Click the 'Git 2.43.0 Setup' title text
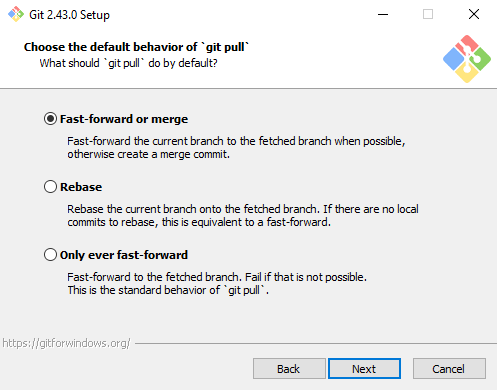The image size is (497, 390). coord(69,15)
